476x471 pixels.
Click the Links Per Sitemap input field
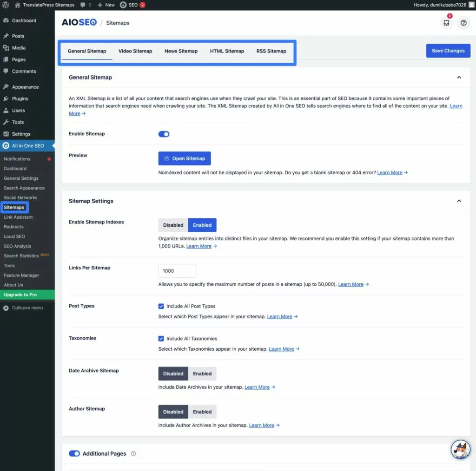(177, 271)
